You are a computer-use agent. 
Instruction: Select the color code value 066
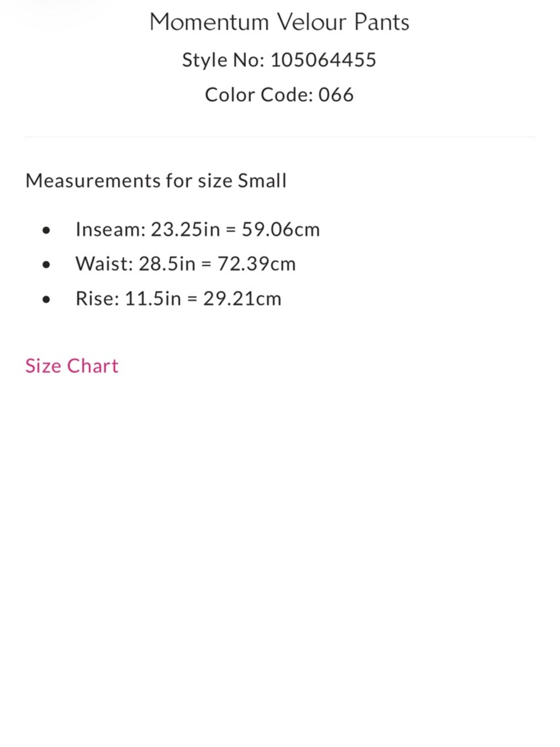[336, 95]
